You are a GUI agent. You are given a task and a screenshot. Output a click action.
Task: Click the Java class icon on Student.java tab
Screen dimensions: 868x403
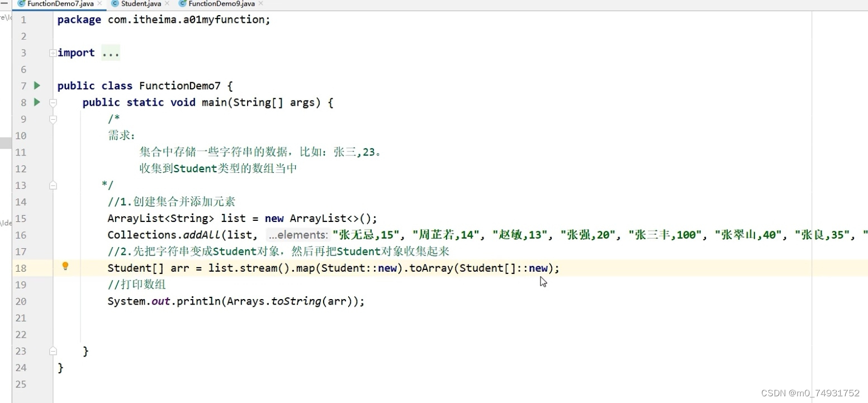[115, 3]
